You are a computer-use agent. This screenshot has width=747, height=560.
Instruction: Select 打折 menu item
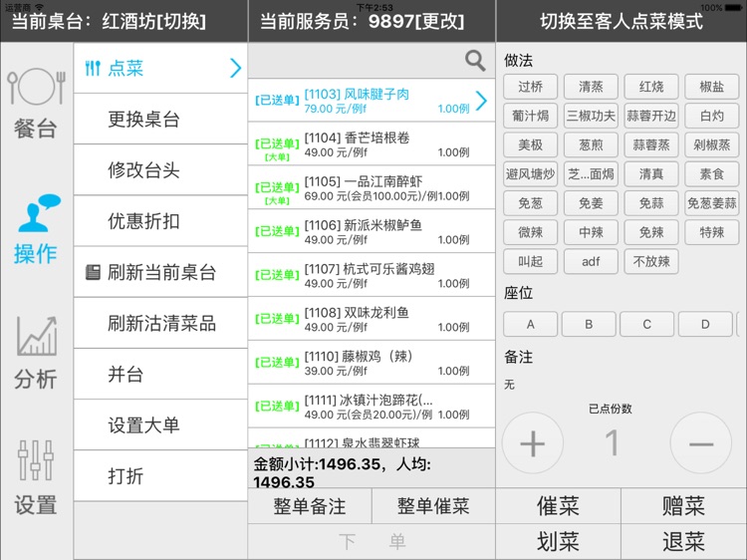point(160,476)
